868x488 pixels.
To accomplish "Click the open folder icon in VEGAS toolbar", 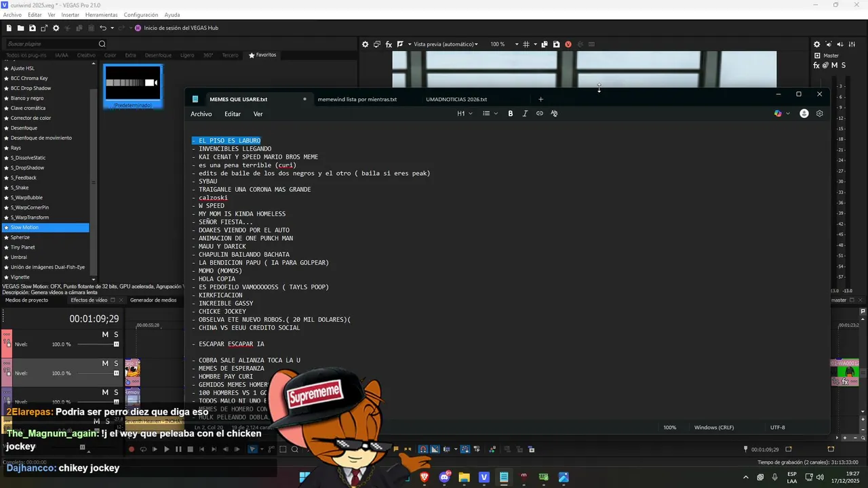I will point(20,28).
